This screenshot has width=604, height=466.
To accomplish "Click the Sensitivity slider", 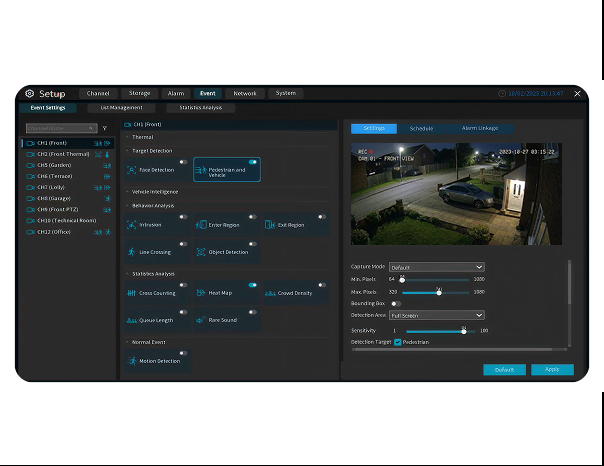I will click(x=435, y=330).
